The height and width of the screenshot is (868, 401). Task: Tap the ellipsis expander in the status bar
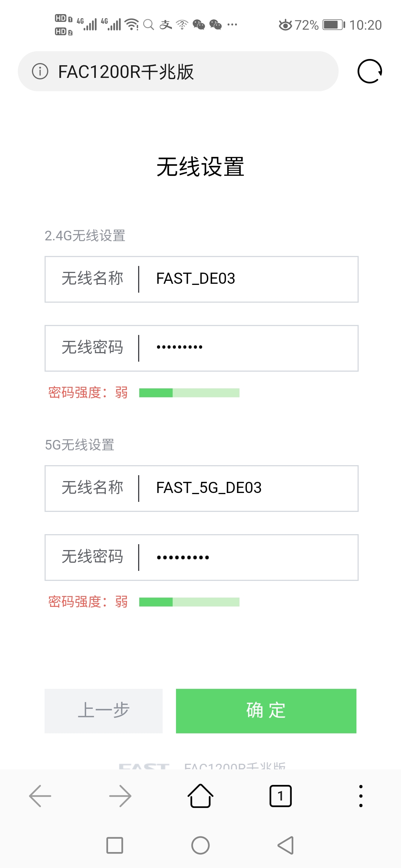point(232,25)
